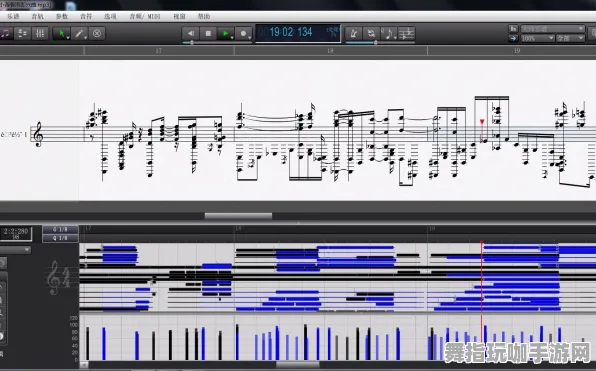Click the tempo slider under the metronome

[x=380, y=43]
